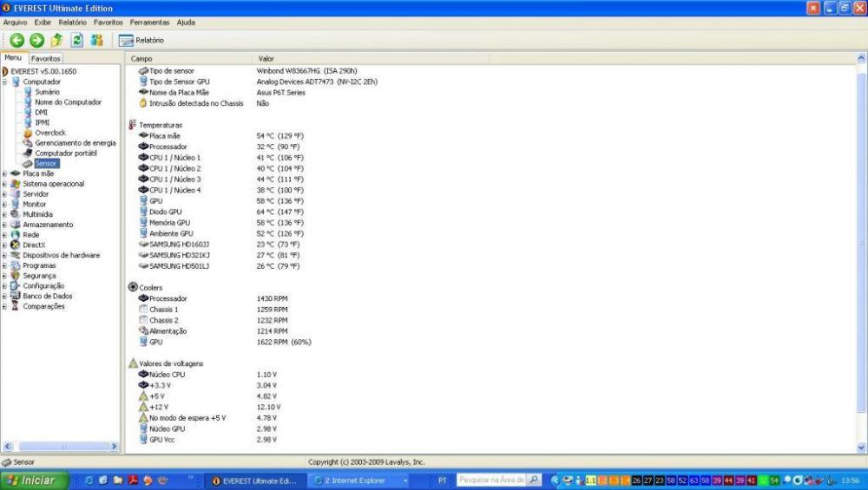This screenshot has height=490, width=868.
Task: Switch to the Favoritos tab
Action: pyautogui.click(x=46, y=59)
